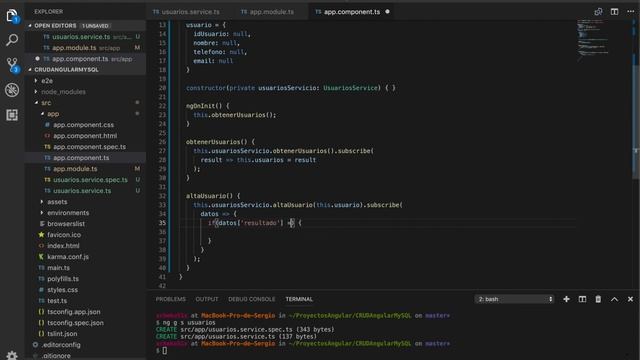This screenshot has height=360, width=640.
Task: Select the Terminal panel tab
Action: [x=299, y=299]
